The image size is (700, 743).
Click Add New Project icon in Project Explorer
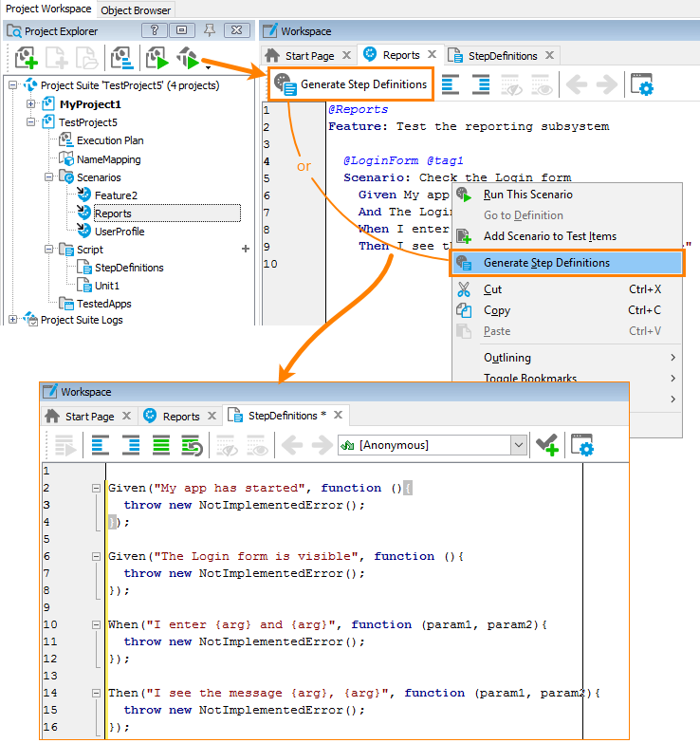[25, 59]
